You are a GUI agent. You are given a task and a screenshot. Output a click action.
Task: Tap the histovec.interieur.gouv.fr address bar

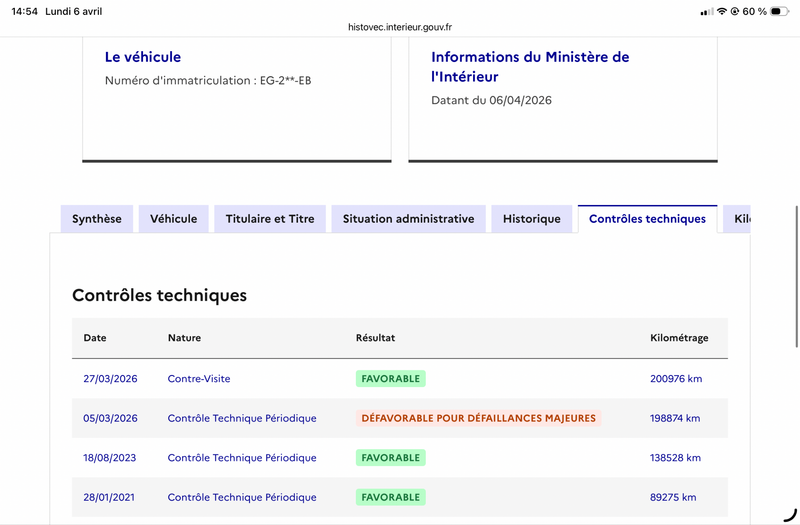400,27
